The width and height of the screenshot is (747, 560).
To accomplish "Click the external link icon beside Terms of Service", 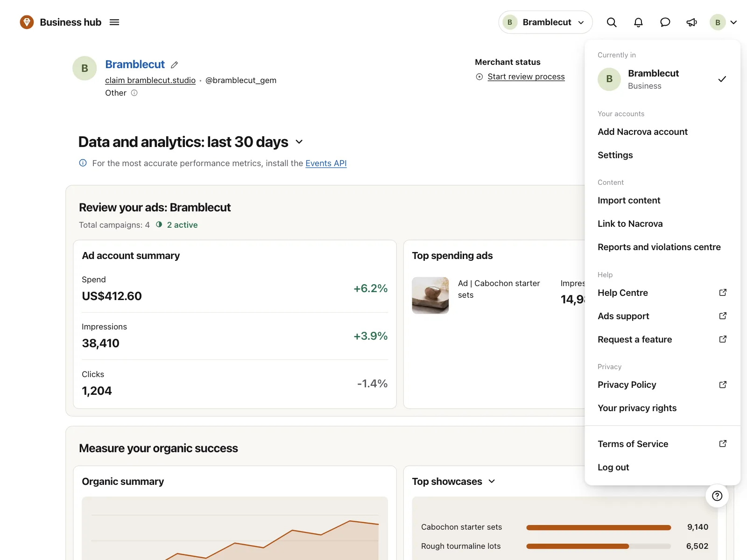I will pos(723,444).
